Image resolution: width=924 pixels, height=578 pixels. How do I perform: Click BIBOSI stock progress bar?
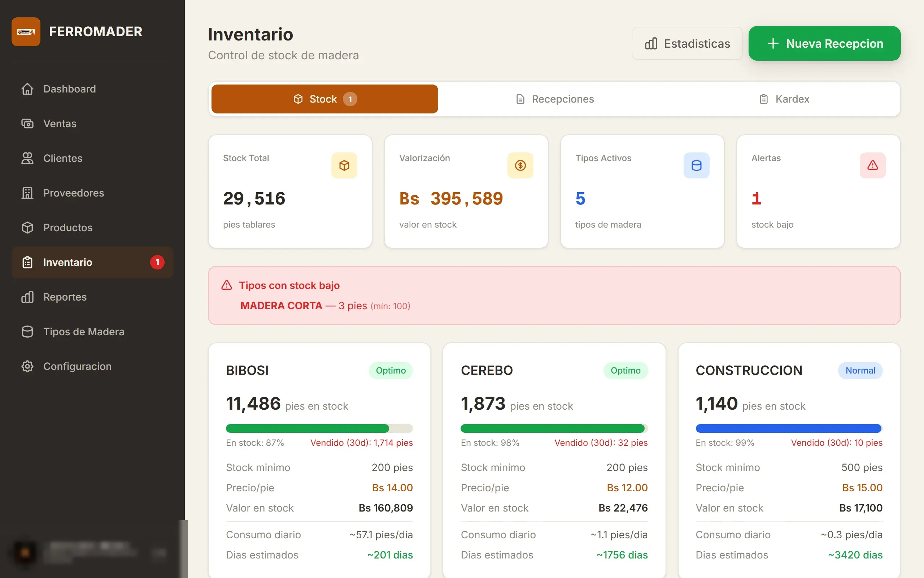coord(319,428)
